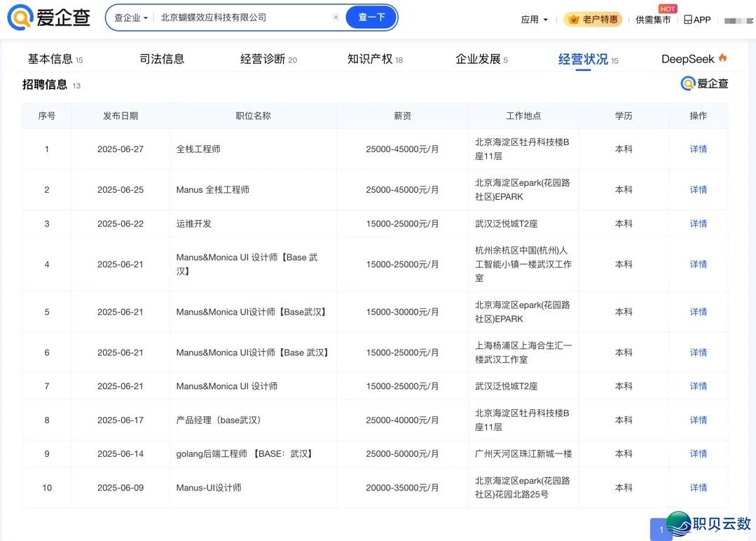Open the 查企业 search type dropdown
Viewport: 756px width, 541px height.
point(130,18)
